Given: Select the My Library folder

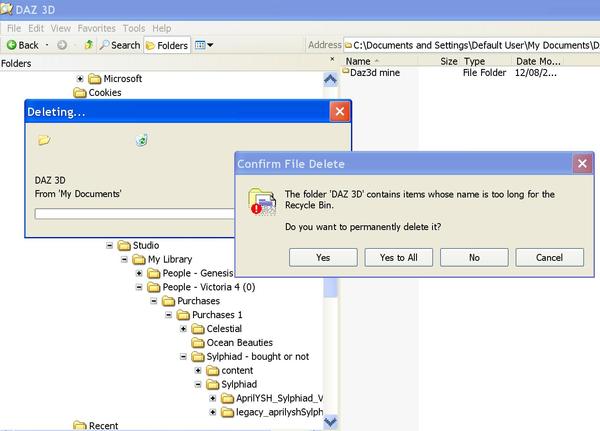Looking at the screenshot, I should point(162,260).
